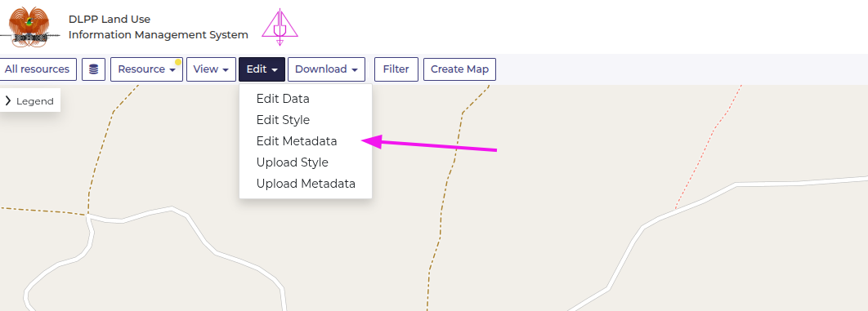
Task: Expand the Legend panel chevron
Action: point(7,100)
